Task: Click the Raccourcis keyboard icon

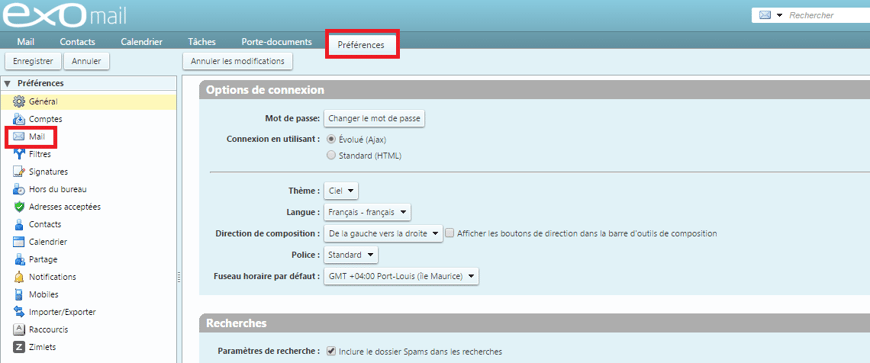Action: pos(19,329)
